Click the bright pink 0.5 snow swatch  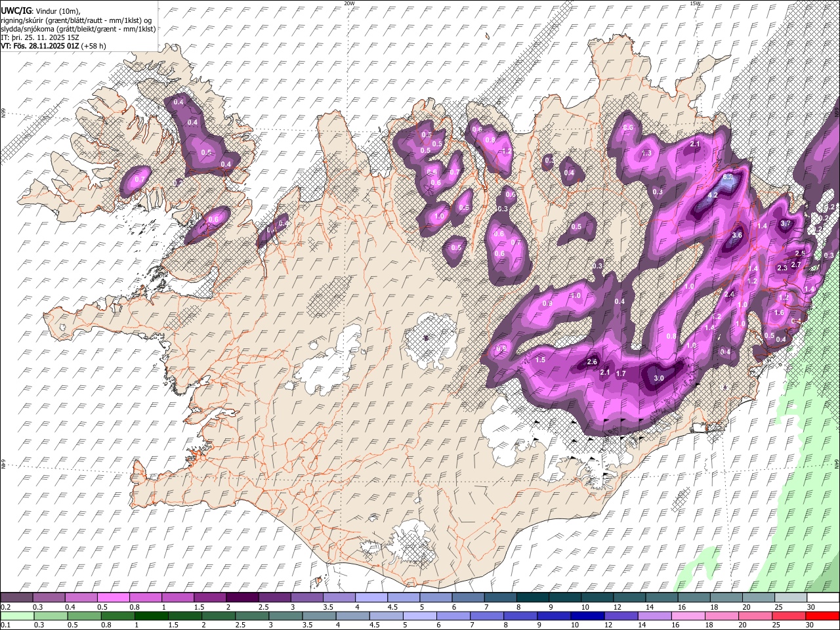(x=113, y=597)
